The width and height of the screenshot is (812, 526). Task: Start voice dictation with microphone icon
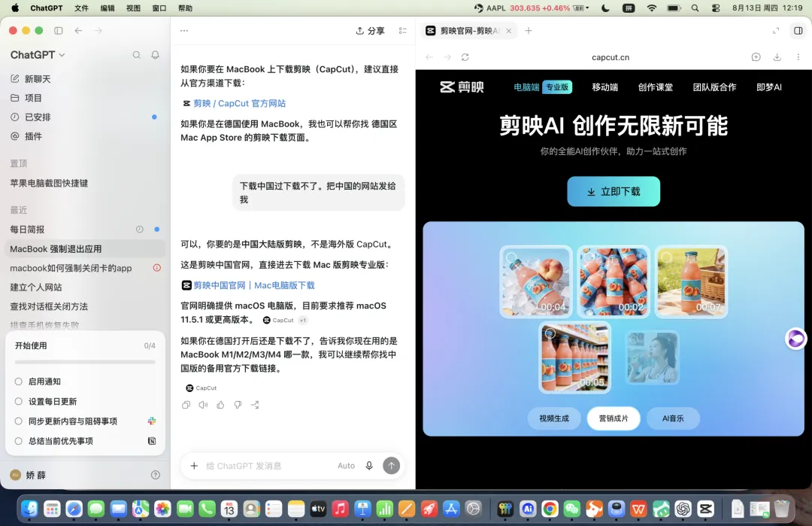coord(369,466)
